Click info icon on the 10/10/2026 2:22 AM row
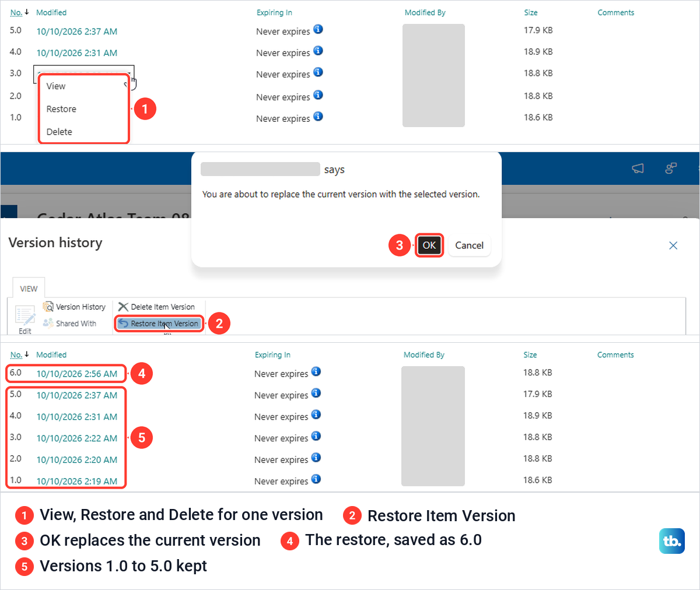This screenshot has width=700, height=590. click(316, 436)
